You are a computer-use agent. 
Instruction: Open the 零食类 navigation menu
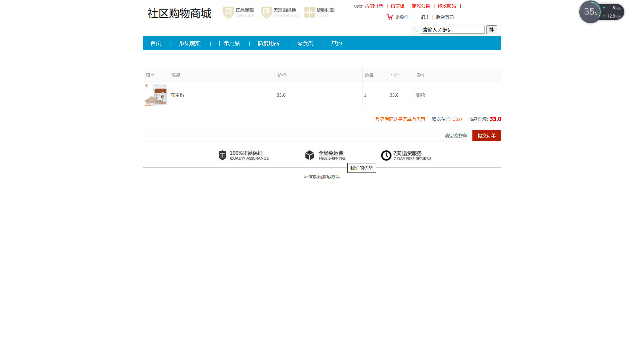(x=305, y=43)
